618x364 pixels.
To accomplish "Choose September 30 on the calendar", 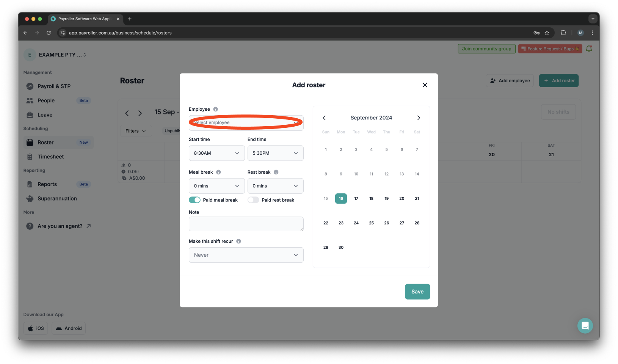I will pos(341,247).
